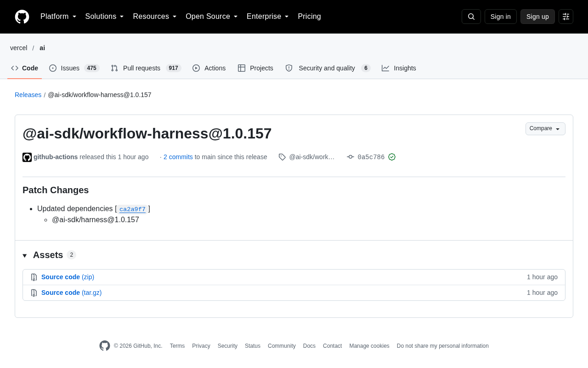Expand the Platform menu
Screen dimensions: 588x368
tap(58, 17)
